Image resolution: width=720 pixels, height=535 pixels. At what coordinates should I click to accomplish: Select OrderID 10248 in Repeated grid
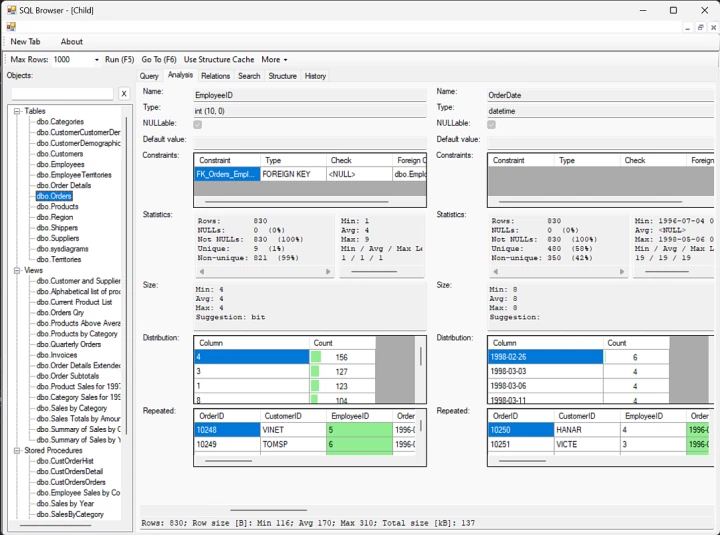(227, 430)
